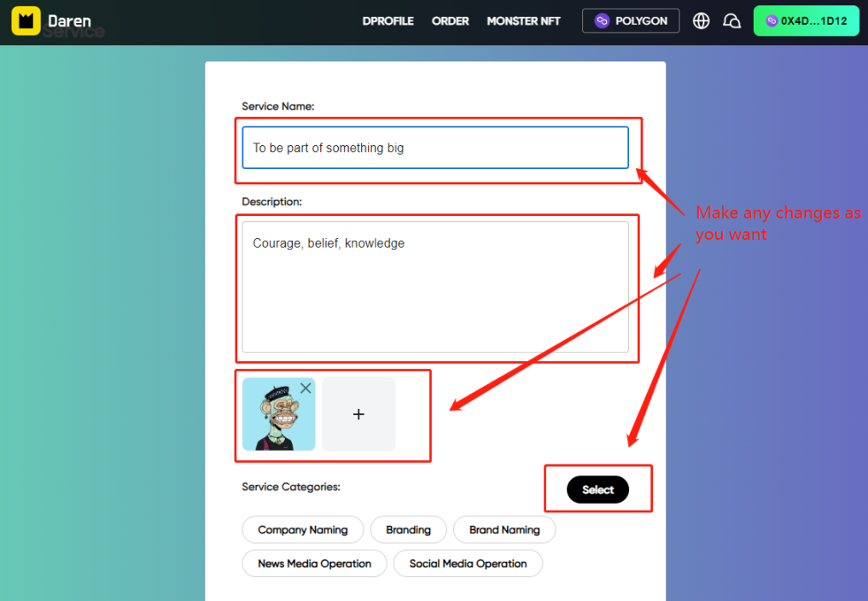
Task: Click the yellow Daren logo icon
Action: point(26,21)
